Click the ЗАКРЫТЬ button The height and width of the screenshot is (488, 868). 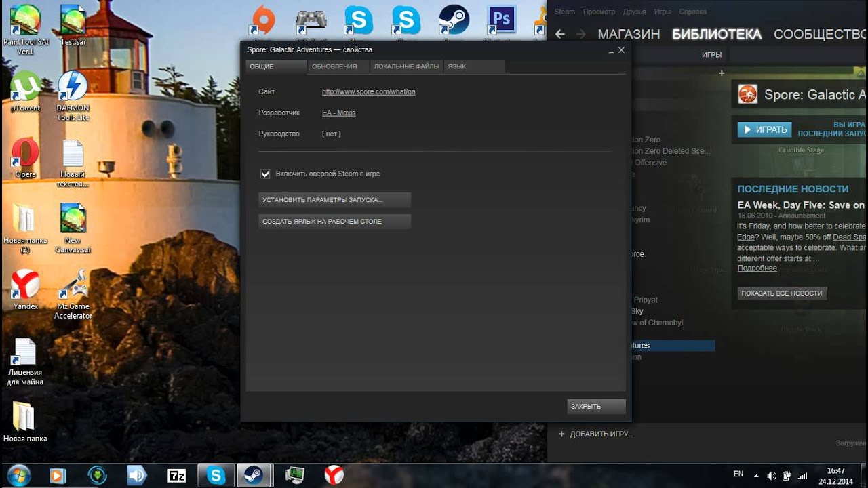click(x=596, y=406)
